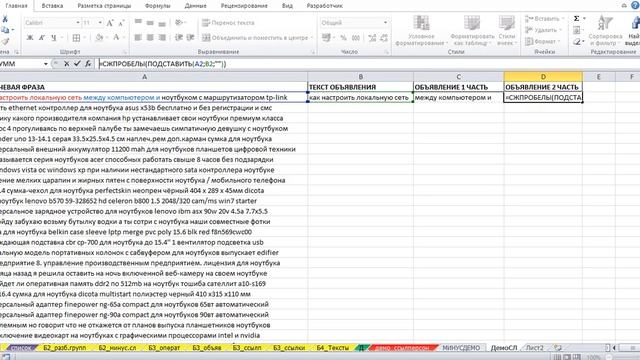The height and width of the screenshot is (360, 640).
Task: Click the accounting currency format icon
Action: pyautogui.click(x=326, y=38)
